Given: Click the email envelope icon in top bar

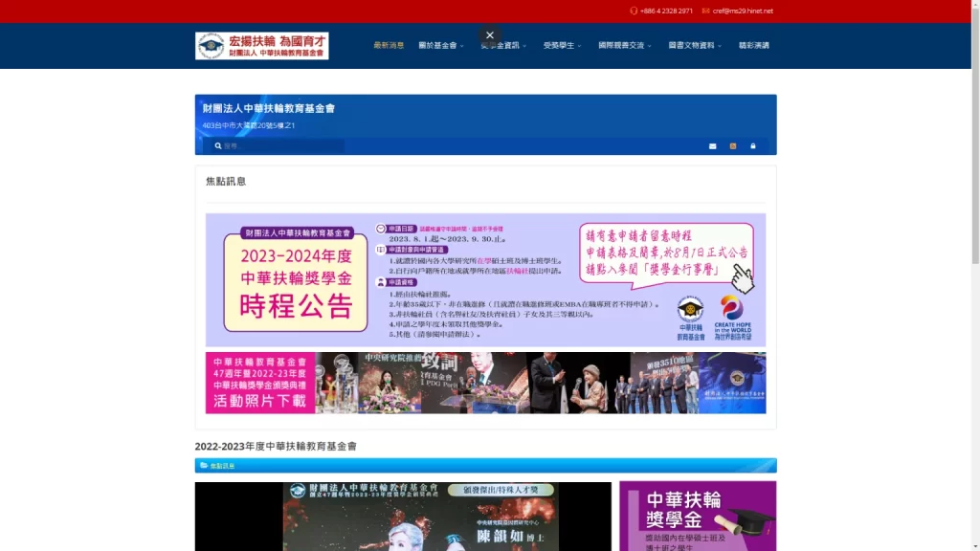Looking at the screenshot, I should point(705,11).
